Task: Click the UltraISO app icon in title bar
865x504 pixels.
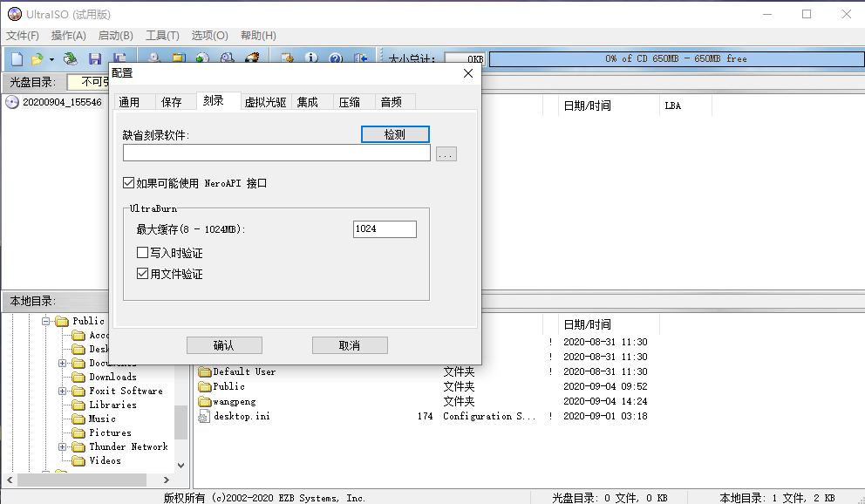Action: (x=14, y=14)
